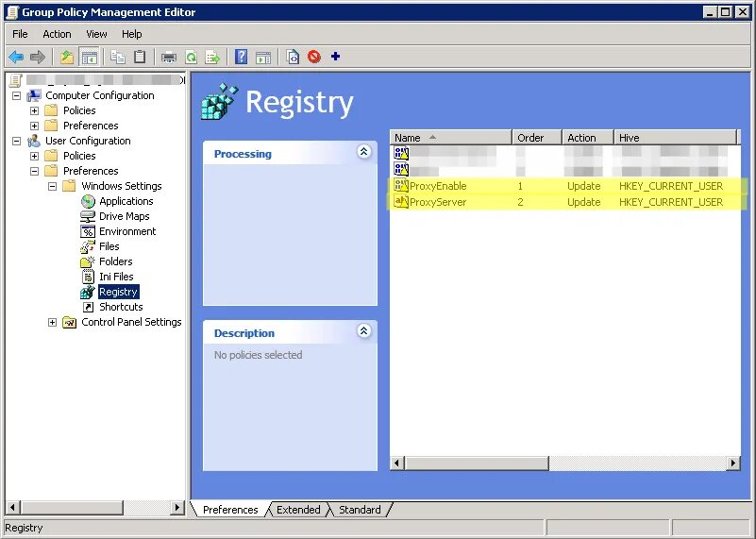Collapse the Description panel
Viewport: 756px width, 539px height.
pos(364,331)
